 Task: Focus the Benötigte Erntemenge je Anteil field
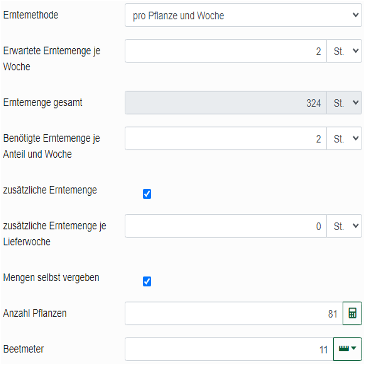coord(226,138)
